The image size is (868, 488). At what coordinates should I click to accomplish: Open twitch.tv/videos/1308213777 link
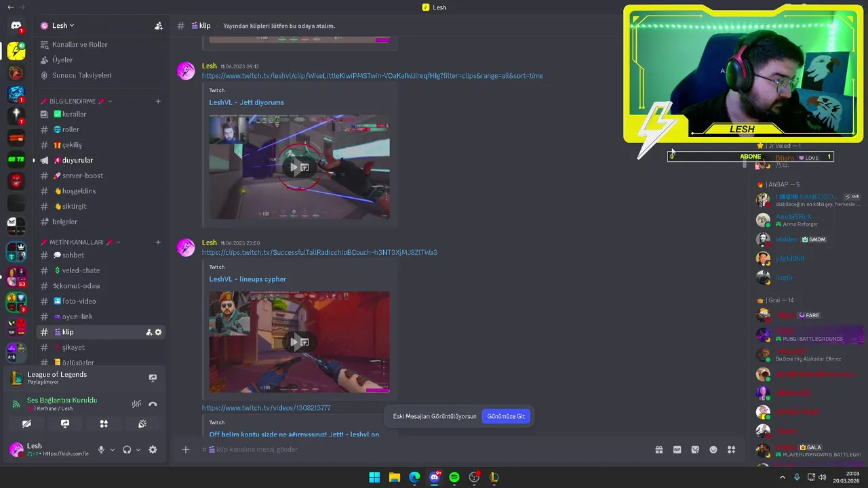[266, 408]
